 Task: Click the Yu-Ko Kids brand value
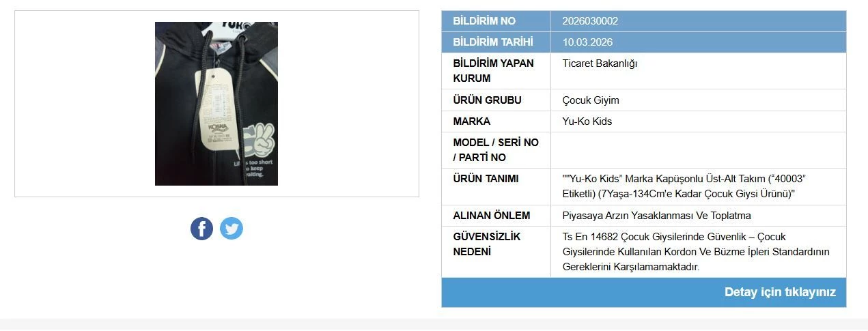[587, 121]
